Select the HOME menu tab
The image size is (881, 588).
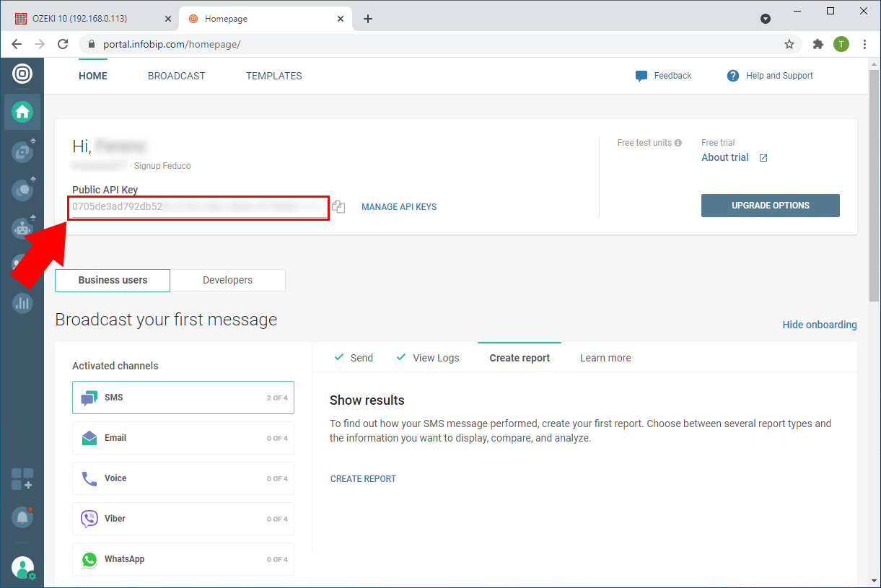(x=93, y=76)
